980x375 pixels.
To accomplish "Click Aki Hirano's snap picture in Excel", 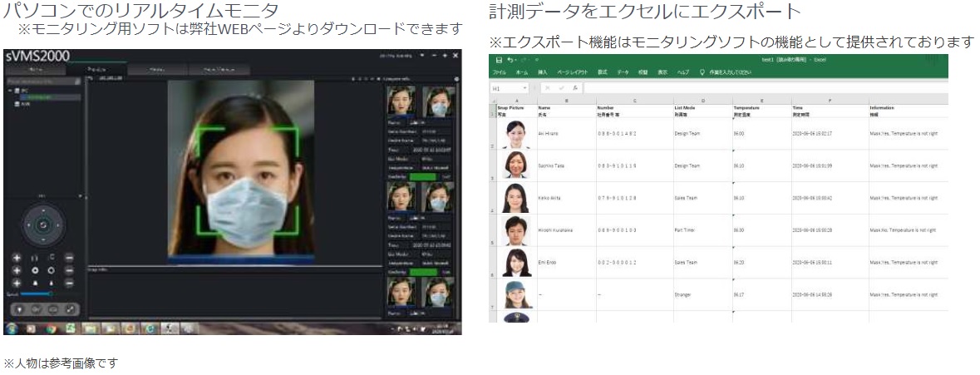I will coord(517,134).
